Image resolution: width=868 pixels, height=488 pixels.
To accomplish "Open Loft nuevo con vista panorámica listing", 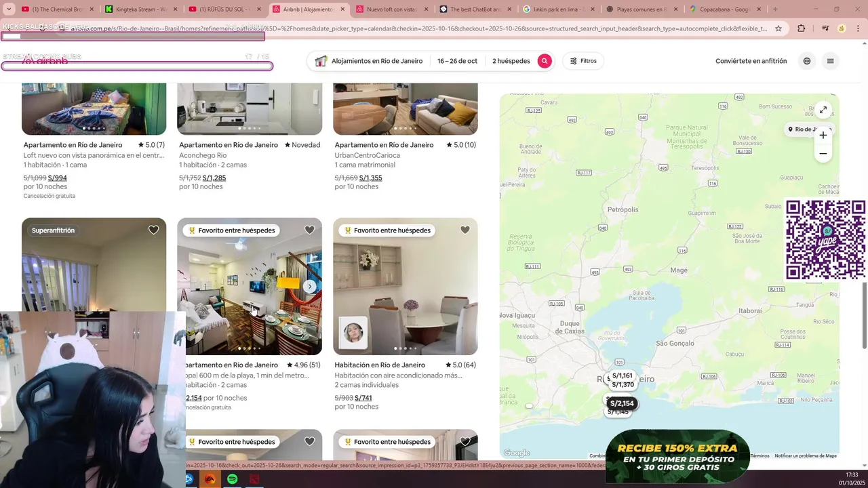I will pyautogui.click(x=94, y=155).
